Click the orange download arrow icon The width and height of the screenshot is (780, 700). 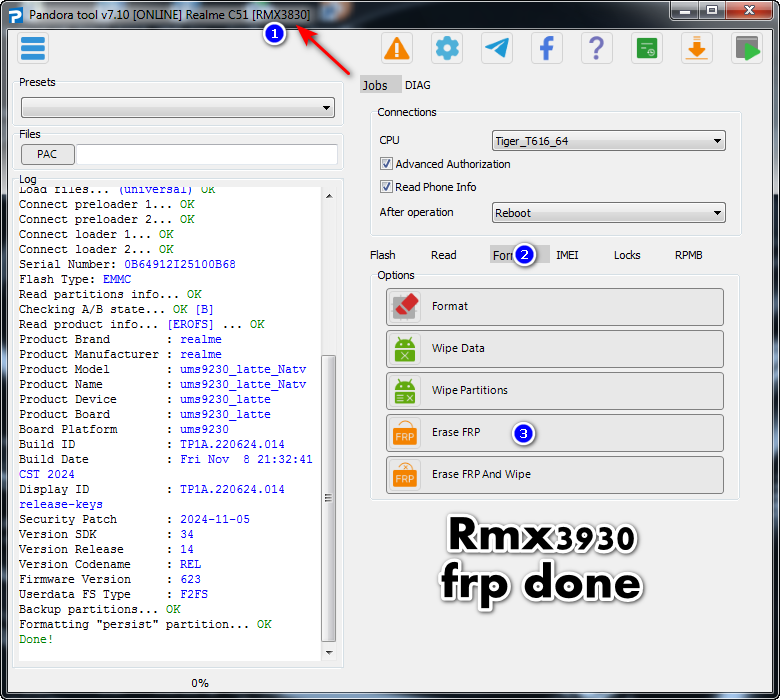[x=696, y=48]
